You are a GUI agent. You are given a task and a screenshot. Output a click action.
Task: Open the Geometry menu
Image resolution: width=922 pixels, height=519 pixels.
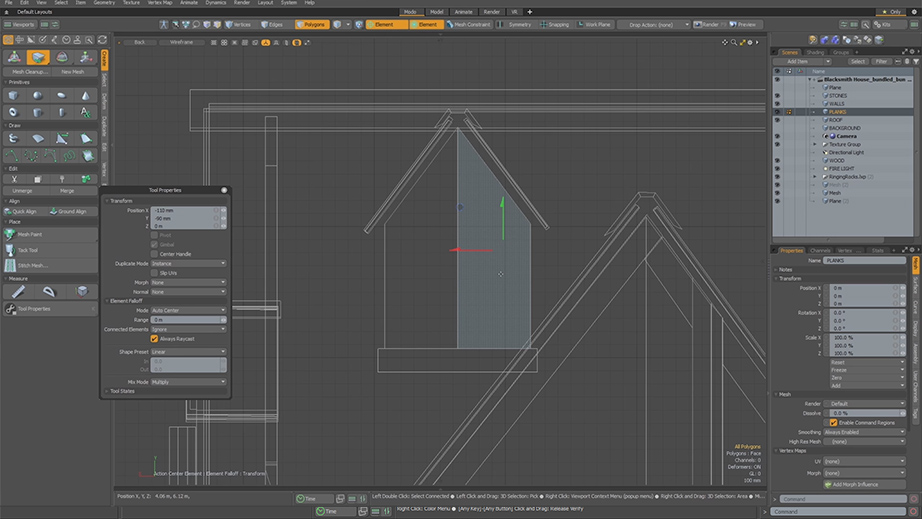104,3
